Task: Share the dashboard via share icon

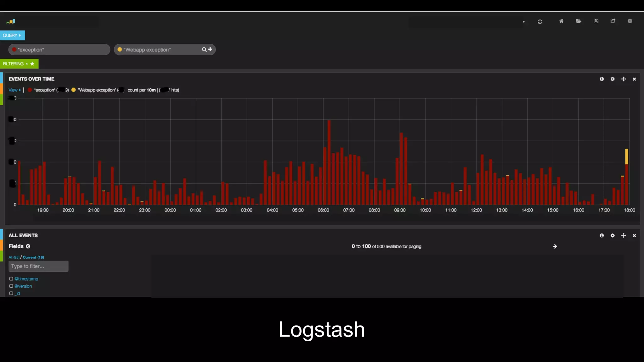Action: pos(613,21)
